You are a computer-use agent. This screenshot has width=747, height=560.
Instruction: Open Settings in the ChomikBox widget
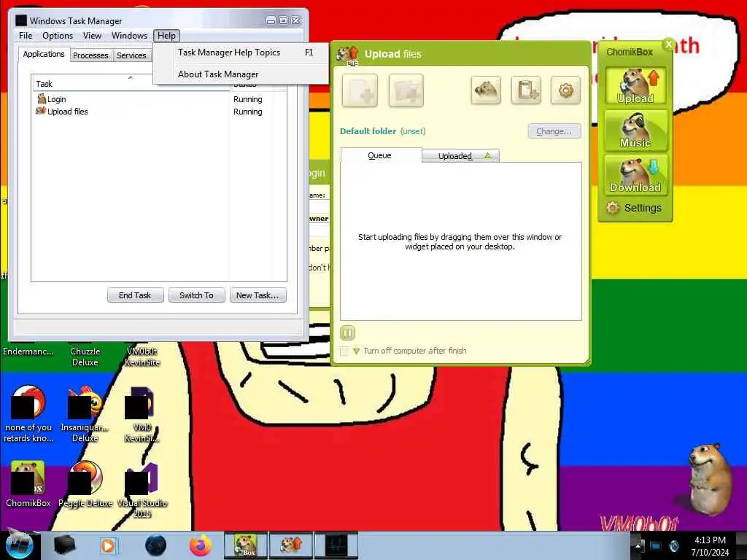click(x=634, y=208)
